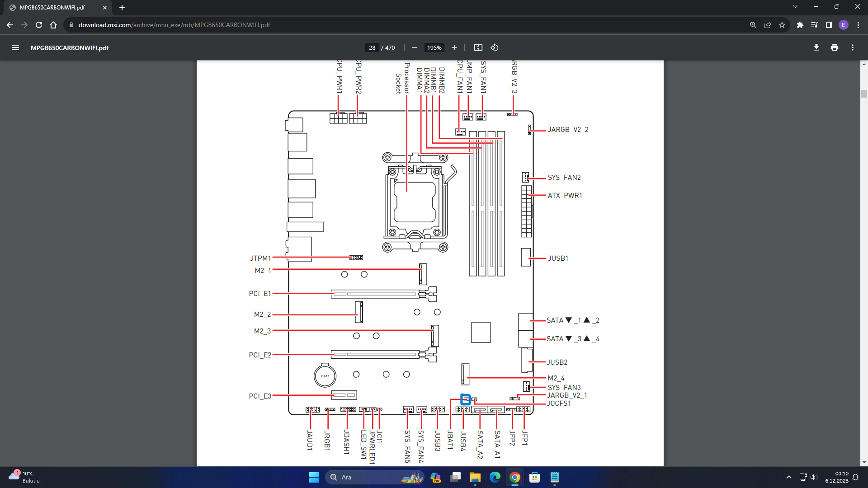Edit the page number field showing 28
Viewport: 868px width, 488px height.
[x=372, y=47]
